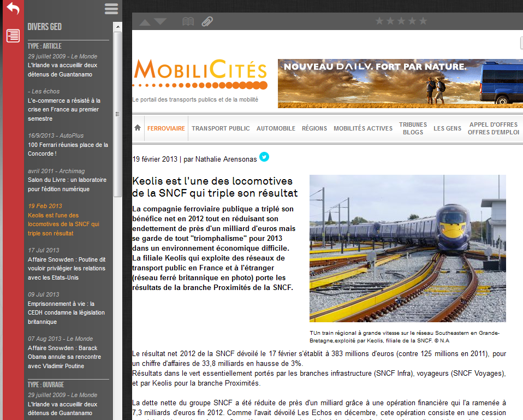Click the avril 2011 - Archimag date line
The height and width of the screenshot is (420, 523).
pos(56,171)
